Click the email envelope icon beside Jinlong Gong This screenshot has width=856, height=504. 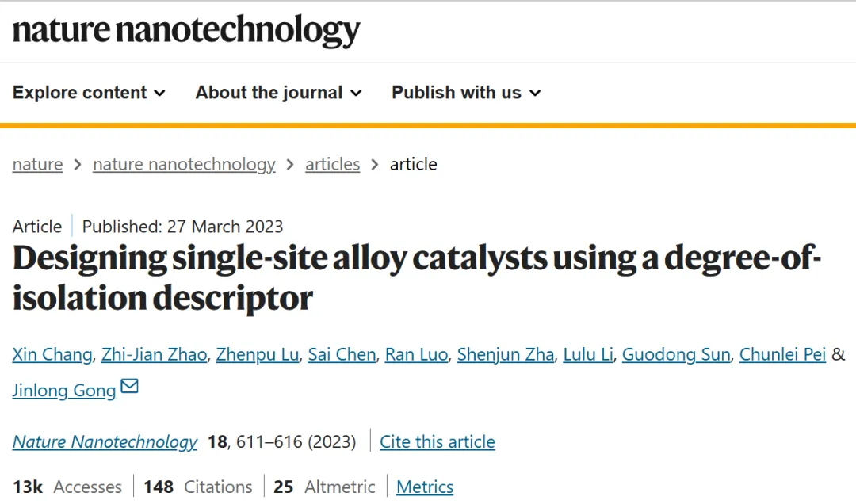pos(129,387)
